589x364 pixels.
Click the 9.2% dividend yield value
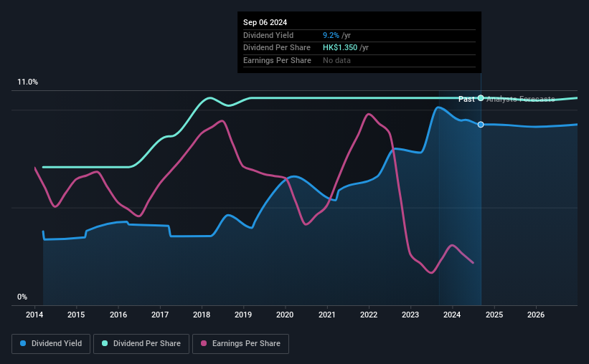(x=331, y=35)
